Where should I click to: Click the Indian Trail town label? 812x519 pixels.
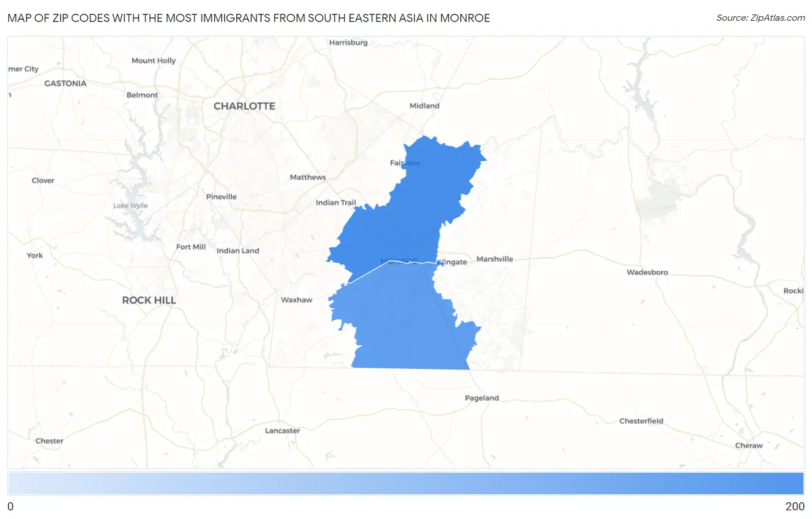pos(336,203)
